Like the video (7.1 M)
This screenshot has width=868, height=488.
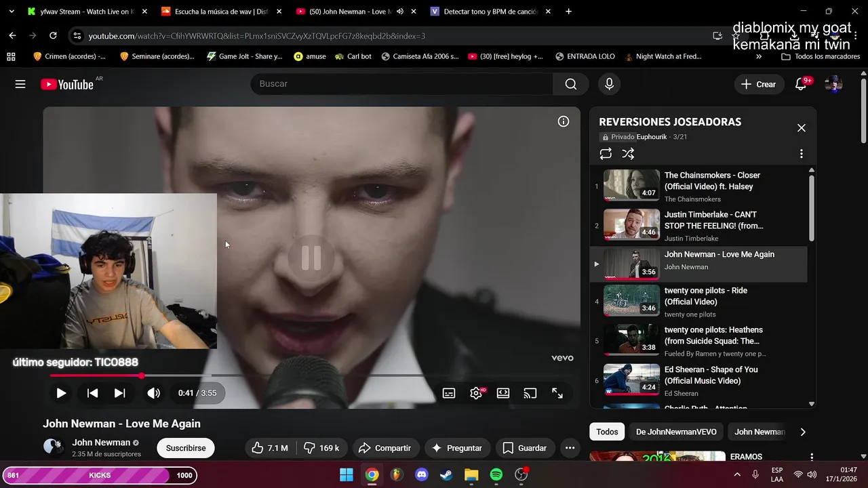point(270,448)
